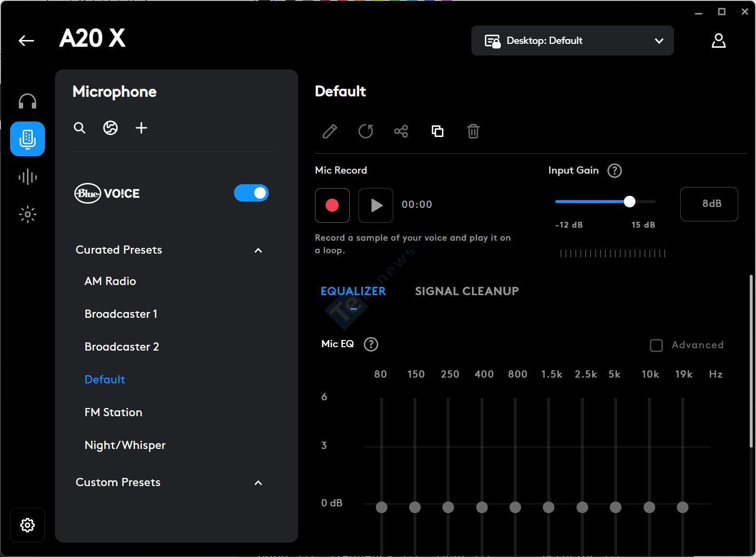
Task: Search the microphone presets
Action: click(80, 128)
